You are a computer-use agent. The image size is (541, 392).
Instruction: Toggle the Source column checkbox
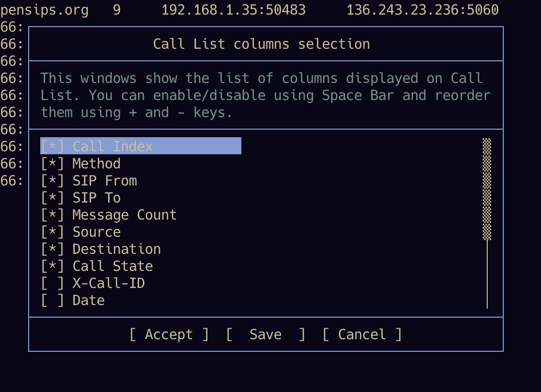(52, 232)
